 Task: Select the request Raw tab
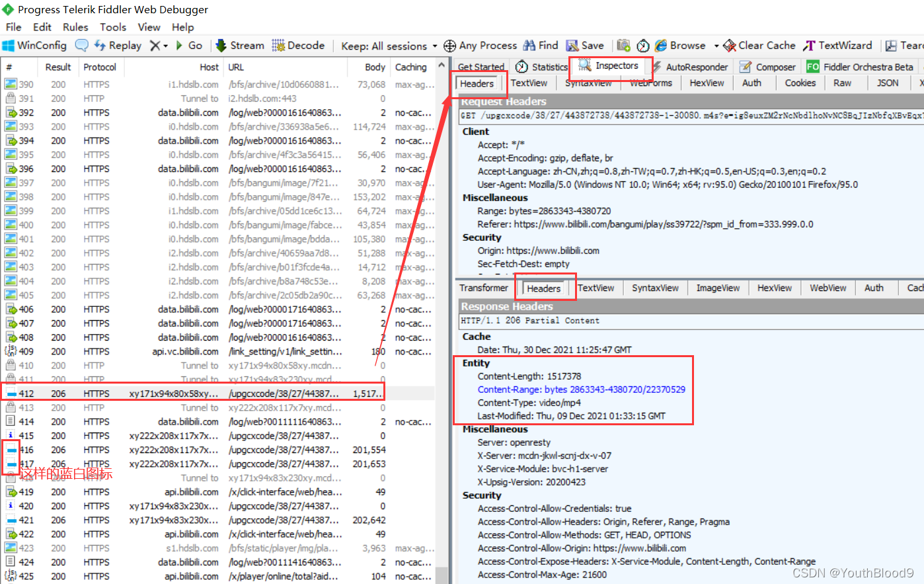click(x=842, y=83)
